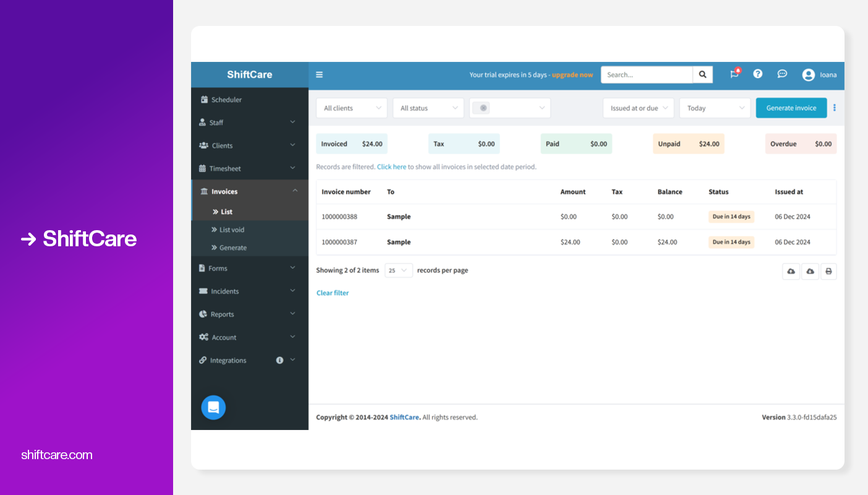The image size is (868, 495).
Task: Click the Staff person icon
Action: (202, 123)
